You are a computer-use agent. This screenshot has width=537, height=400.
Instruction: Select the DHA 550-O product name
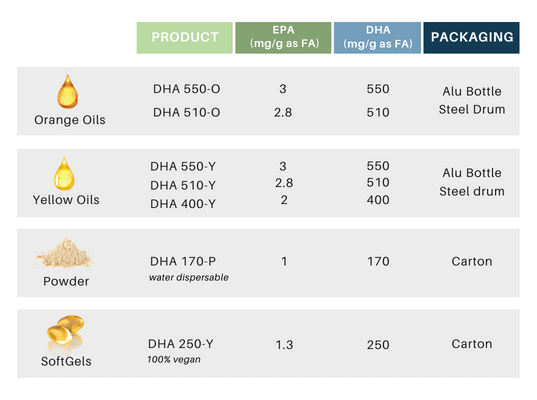click(187, 89)
